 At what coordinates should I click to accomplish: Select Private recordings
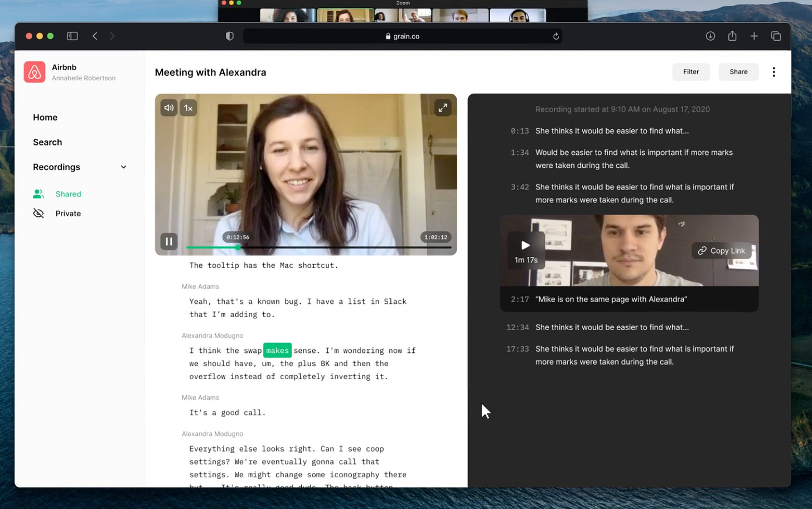[68, 214]
